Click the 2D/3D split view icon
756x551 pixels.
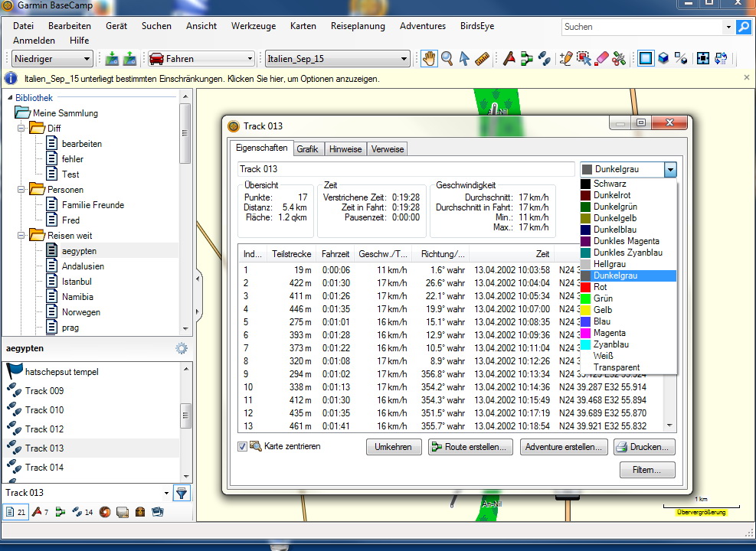click(x=681, y=59)
